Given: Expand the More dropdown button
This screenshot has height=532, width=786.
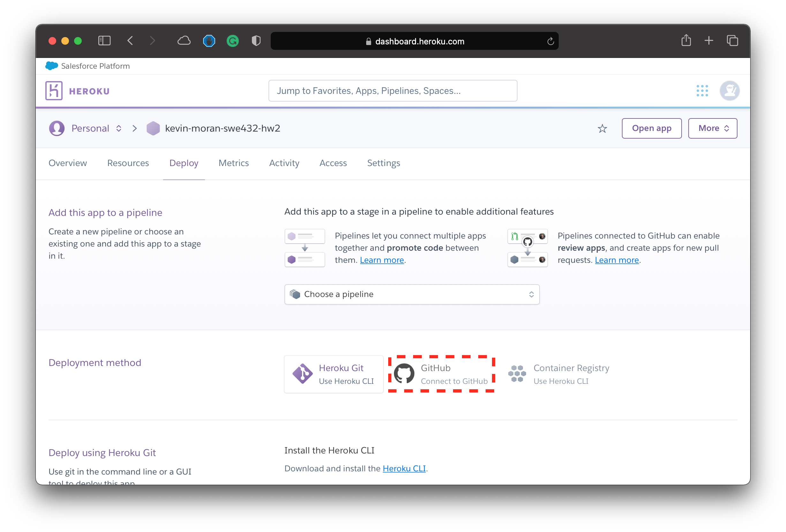Looking at the screenshot, I should point(712,128).
